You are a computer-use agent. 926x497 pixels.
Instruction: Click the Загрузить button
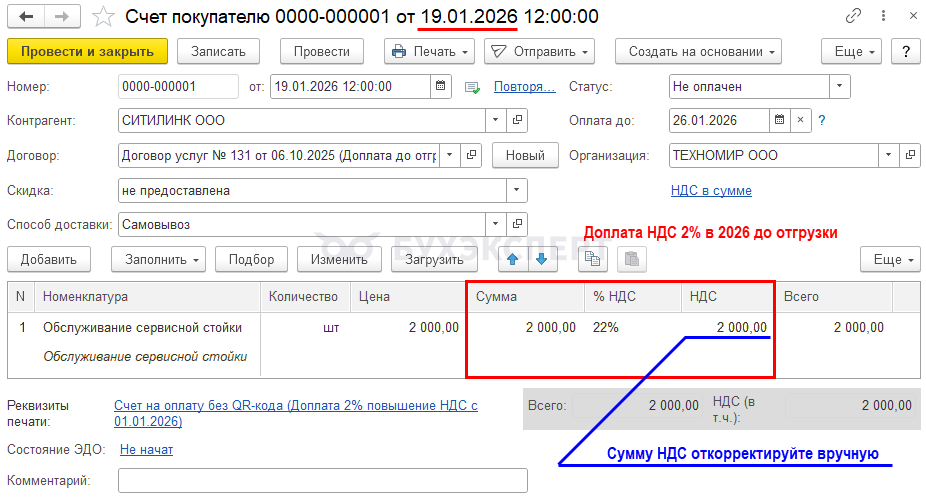[x=434, y=259]
